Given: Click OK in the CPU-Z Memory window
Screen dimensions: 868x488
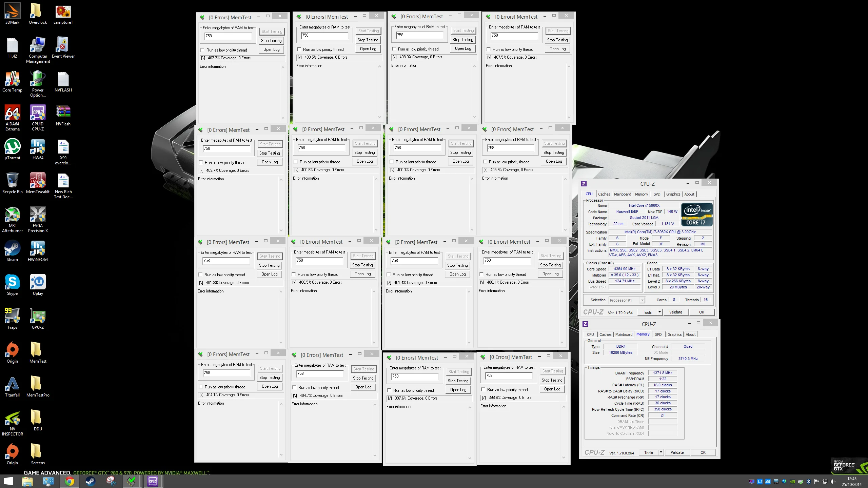Looking at the screenshot, I should 703,452.
